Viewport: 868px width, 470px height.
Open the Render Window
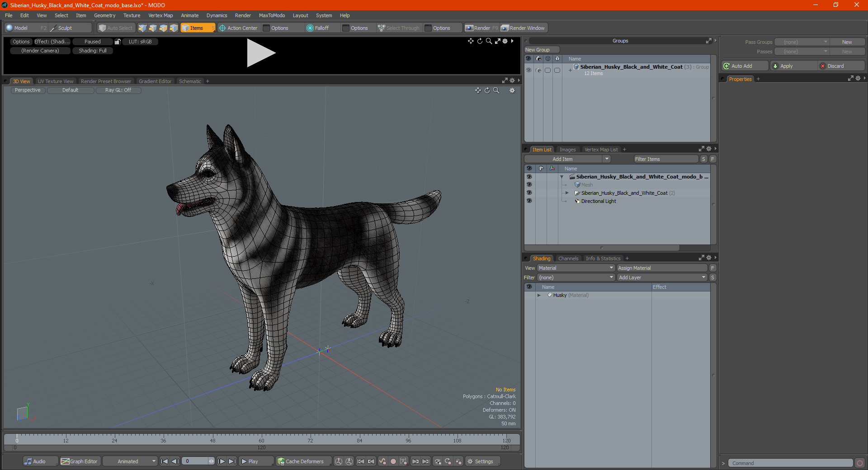pos(524,28)
